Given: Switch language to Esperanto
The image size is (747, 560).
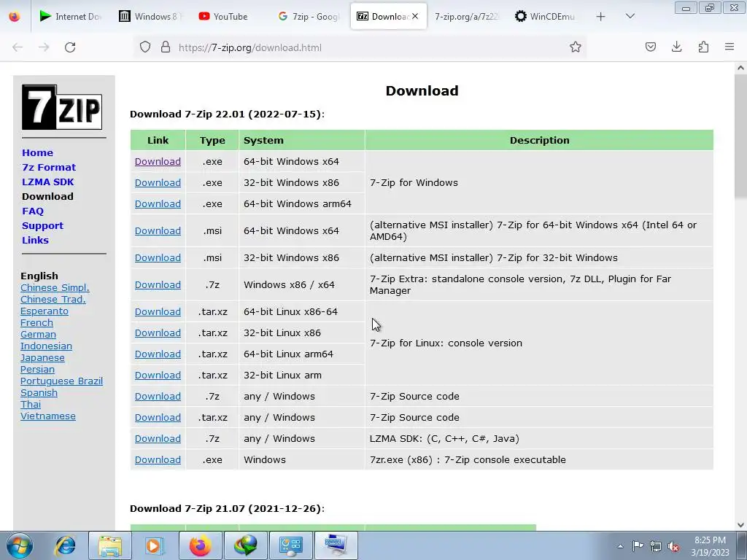Looking at the screenshot, I should click(x=44, y=311).
